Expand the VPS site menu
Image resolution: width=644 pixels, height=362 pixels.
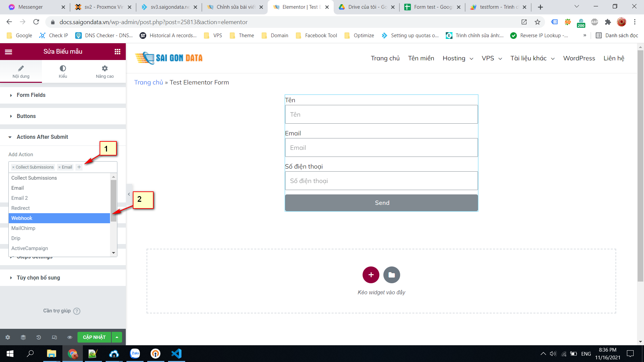tap(492, 58)
